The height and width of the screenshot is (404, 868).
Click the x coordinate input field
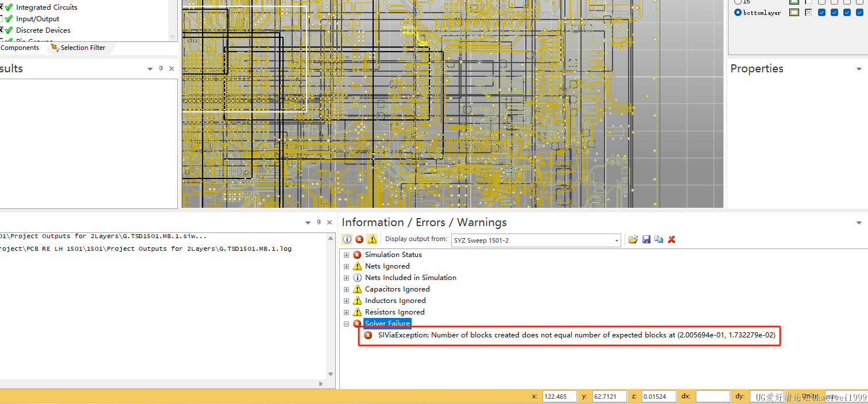[x=559, y=397]
